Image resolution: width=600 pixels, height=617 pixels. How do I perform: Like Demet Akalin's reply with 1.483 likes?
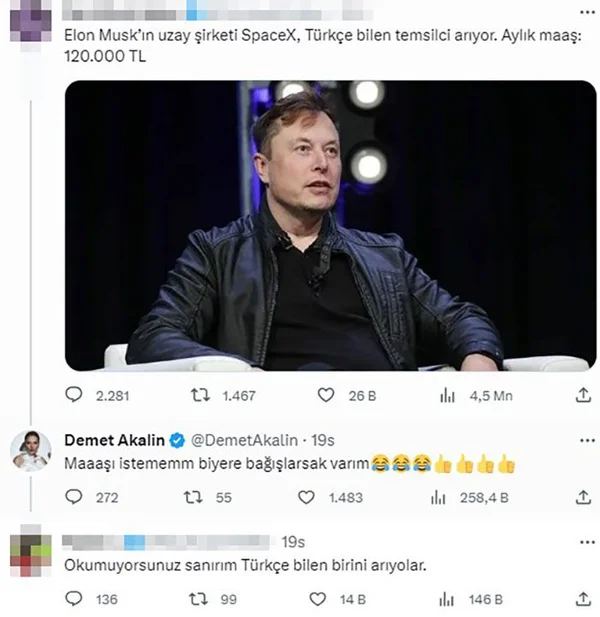pyautogui.click(x=306, y=497)
